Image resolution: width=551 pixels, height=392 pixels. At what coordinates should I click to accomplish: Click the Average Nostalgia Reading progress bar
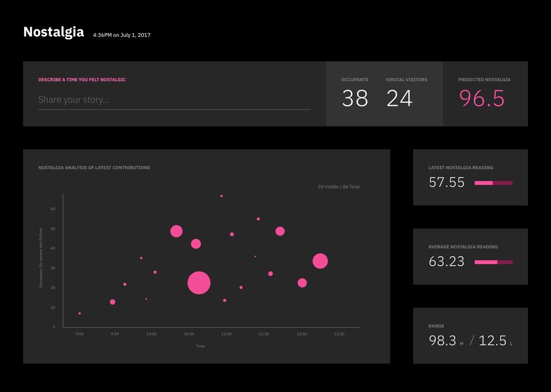tap(493, 262)
